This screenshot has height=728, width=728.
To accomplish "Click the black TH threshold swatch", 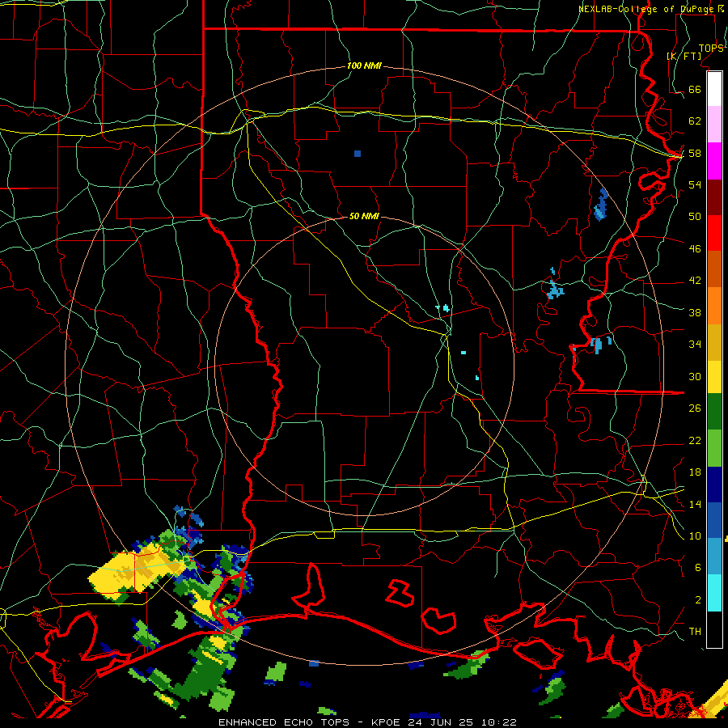I will coord(714,629).
